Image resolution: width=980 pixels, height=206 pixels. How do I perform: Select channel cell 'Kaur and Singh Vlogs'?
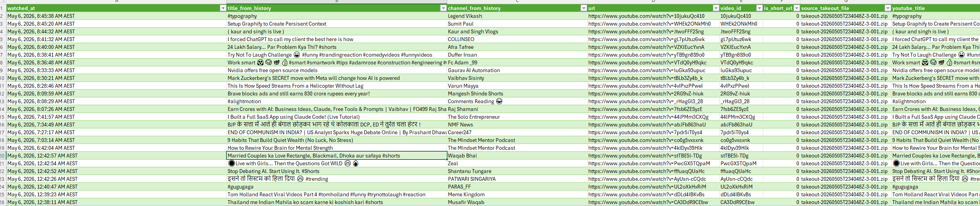coord(517,31)
